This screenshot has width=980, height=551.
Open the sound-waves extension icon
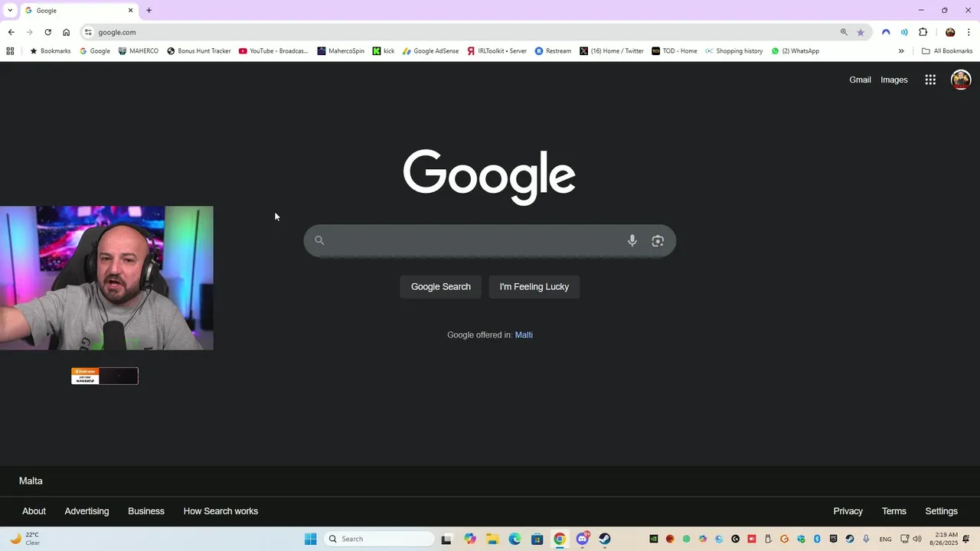point(904,32)
